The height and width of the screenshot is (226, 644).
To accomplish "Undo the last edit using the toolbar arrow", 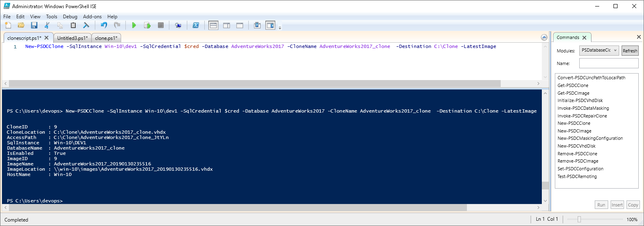I will 104,25.
